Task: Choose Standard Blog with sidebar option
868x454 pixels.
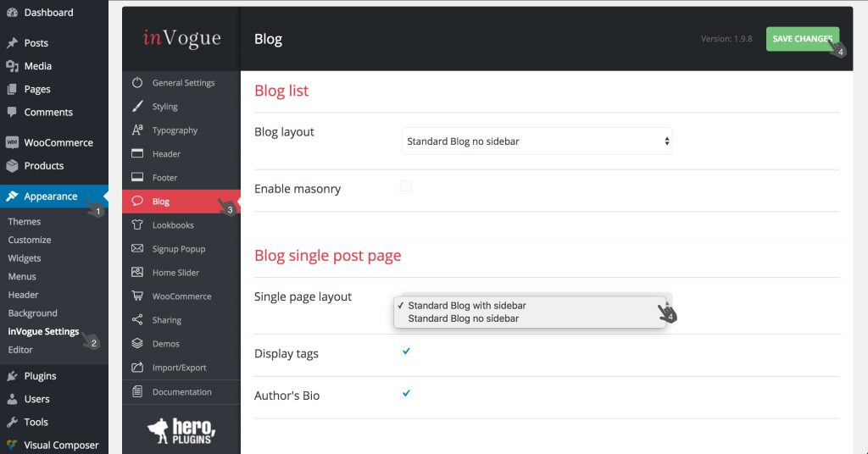Action: [x=530, y=305]
